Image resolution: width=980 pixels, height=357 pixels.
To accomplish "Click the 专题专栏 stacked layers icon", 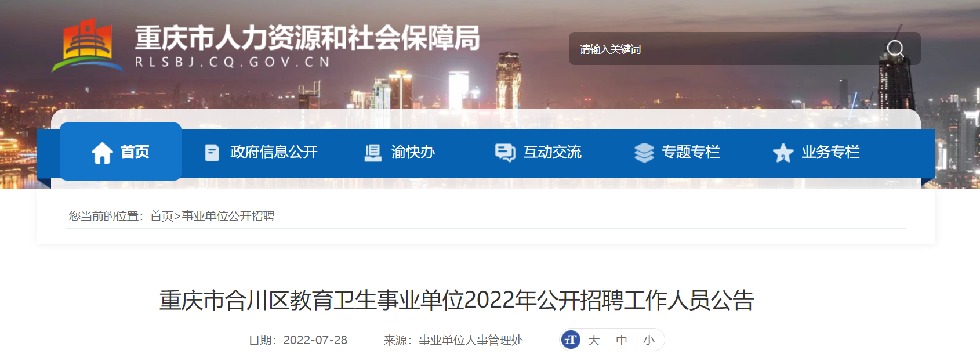I will point(644,153).
